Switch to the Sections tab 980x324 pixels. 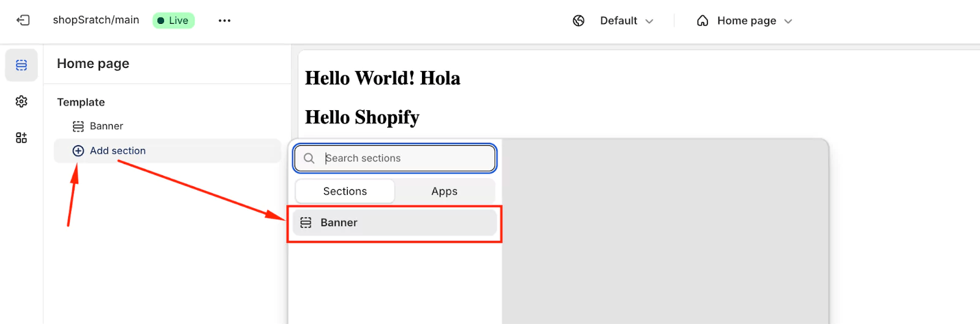coord(345,191)
